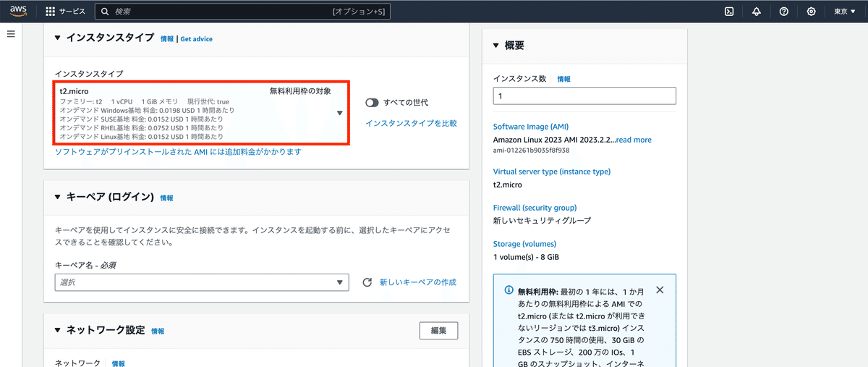The height and width of the screenshot is (367, 868).
Task: Click the AMI additional charges link
Action: click(178, 152)
